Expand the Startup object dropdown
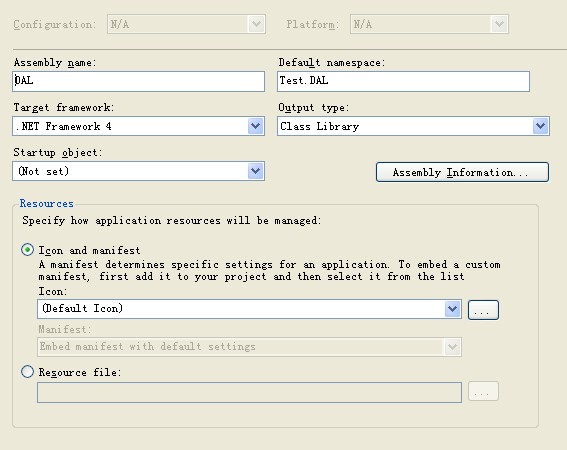 [138, 171]
